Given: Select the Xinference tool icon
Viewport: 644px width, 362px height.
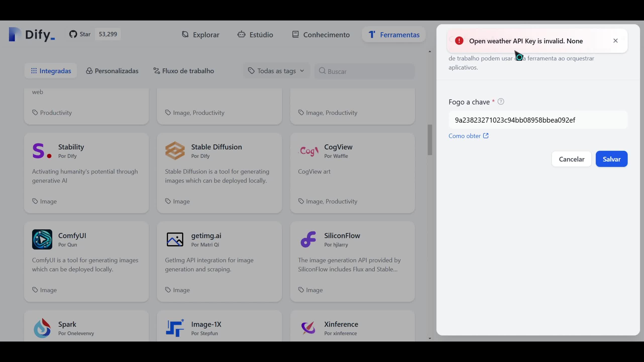Looking at the screenshot, I should tap(308, 328).
